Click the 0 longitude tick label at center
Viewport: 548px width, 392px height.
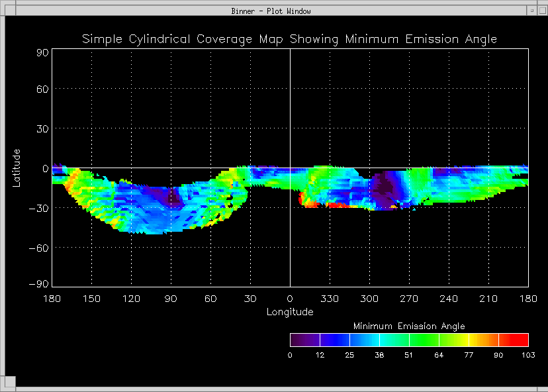point(290,299)
